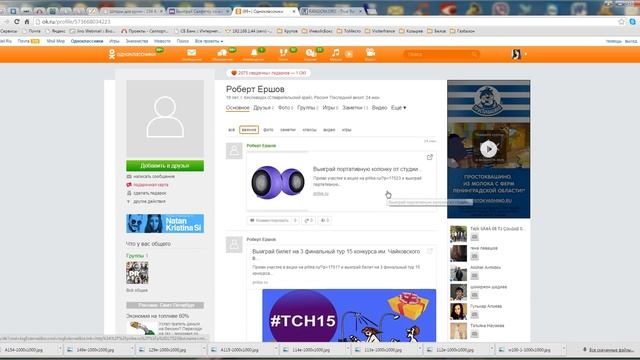The image size is (640, 360).
Task: Click the red 'Подарочная карта' link
Action: pyautogui.click(x=147, y=185)
